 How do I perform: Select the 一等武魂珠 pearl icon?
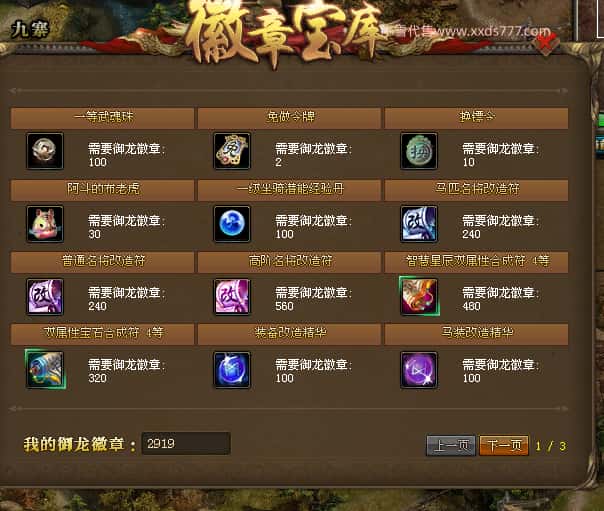(45, 151)
